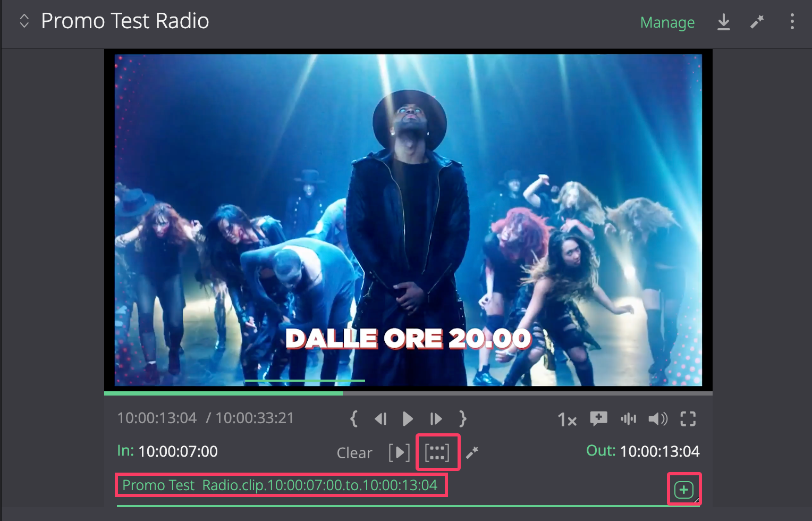Viewport: 812px width, 521px height.
Task: Set in point with the opening brace
Action: 354,419
